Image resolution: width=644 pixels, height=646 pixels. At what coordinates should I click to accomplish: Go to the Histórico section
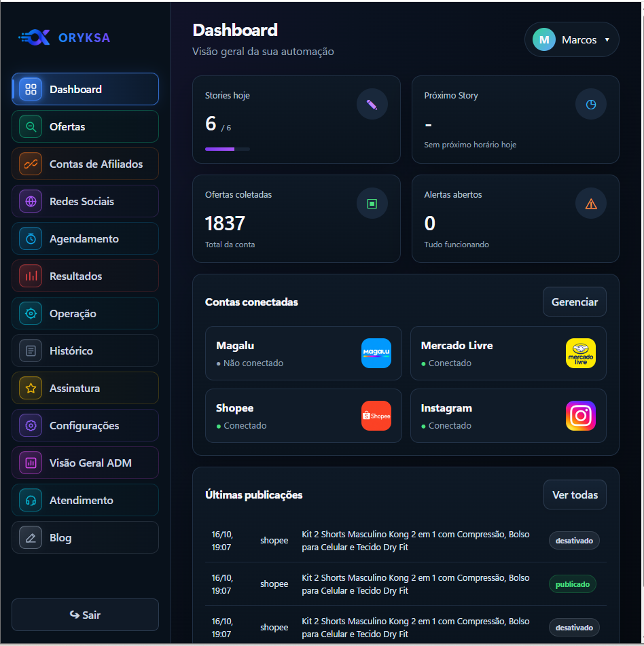click(x=86, y=351)
